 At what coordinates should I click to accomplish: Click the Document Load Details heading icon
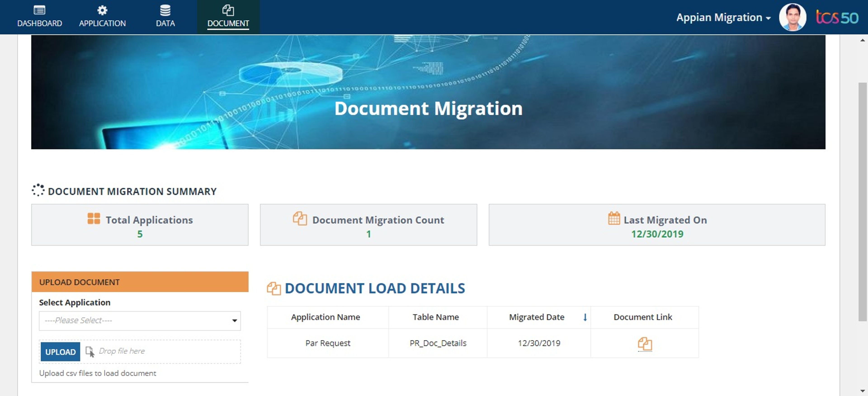(274, 288)
